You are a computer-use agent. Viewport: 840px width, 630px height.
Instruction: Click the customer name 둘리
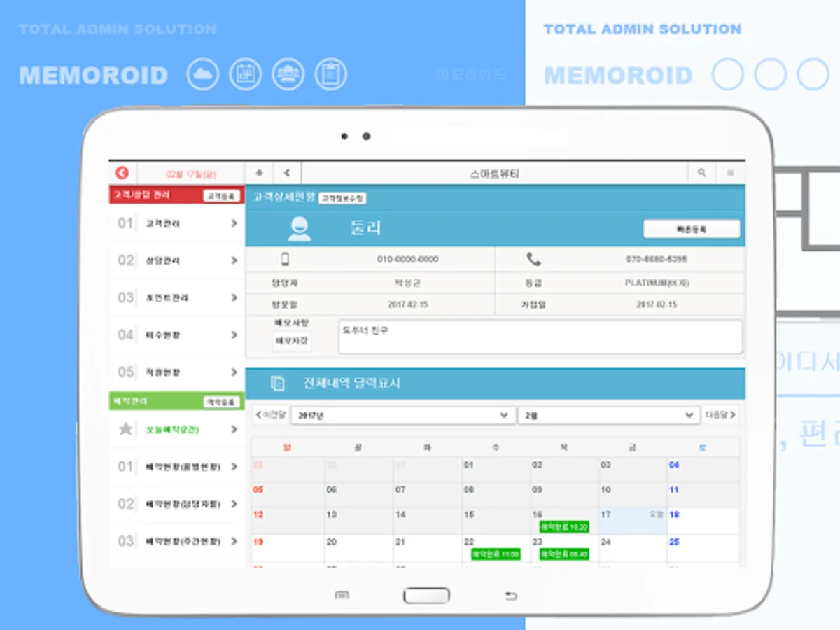tap(365, 228)
